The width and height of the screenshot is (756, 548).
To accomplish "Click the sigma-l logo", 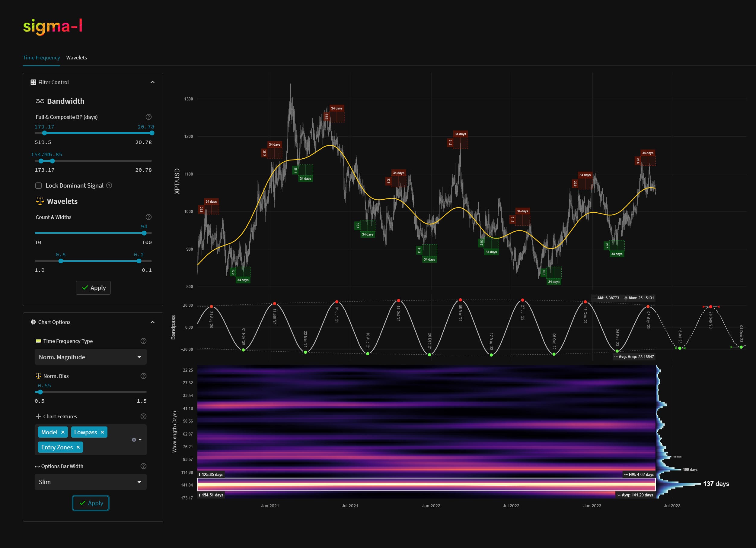I will click(x=53, y=27).
